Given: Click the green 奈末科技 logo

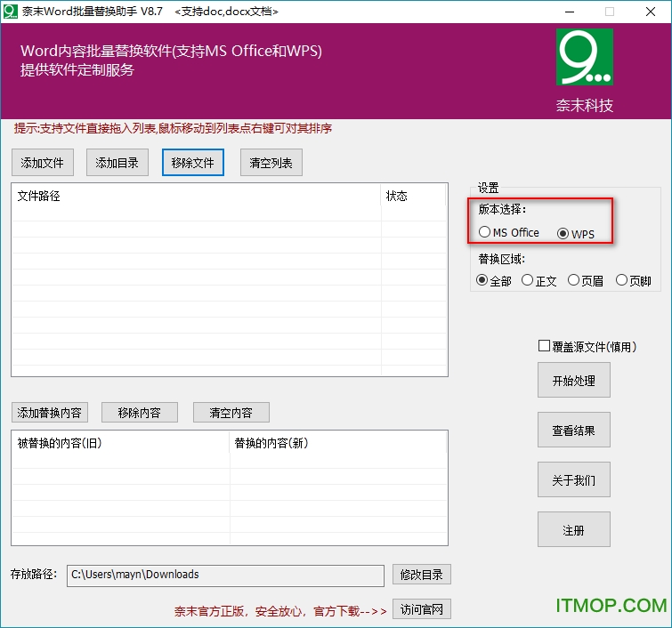Looking at the screenshot, I should coord(585,57).
